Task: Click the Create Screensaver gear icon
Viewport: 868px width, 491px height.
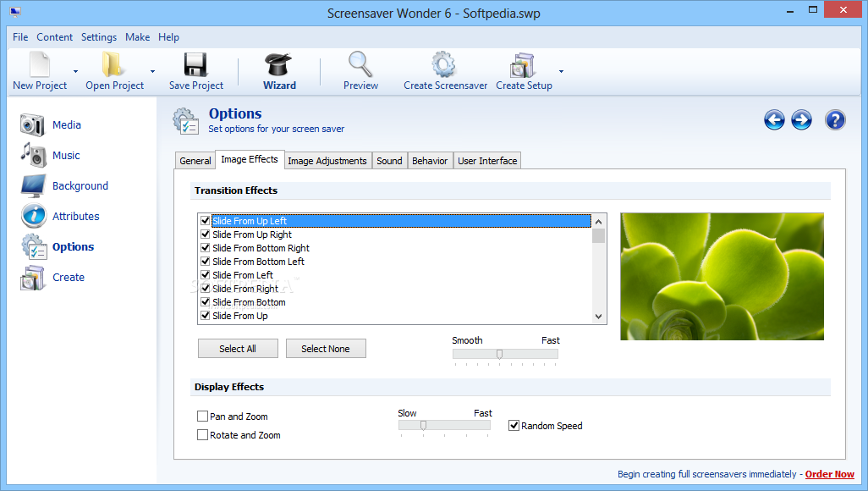Action: (444, 64)
